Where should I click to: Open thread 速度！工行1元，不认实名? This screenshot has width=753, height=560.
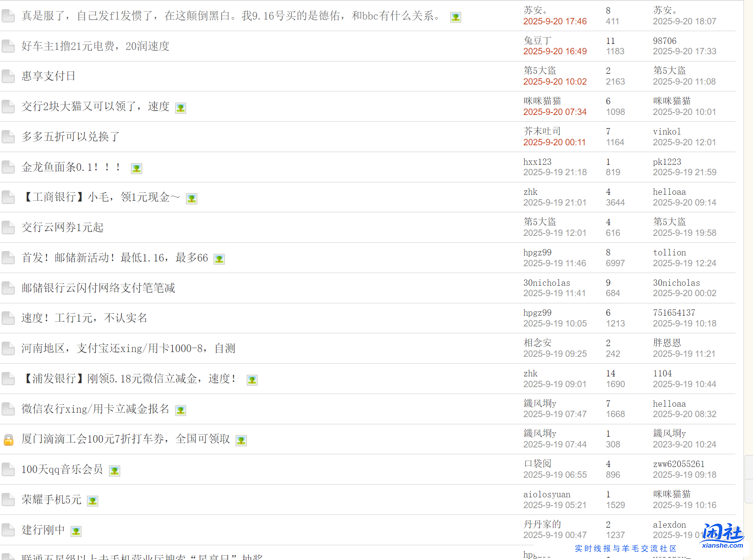[84, 318]
